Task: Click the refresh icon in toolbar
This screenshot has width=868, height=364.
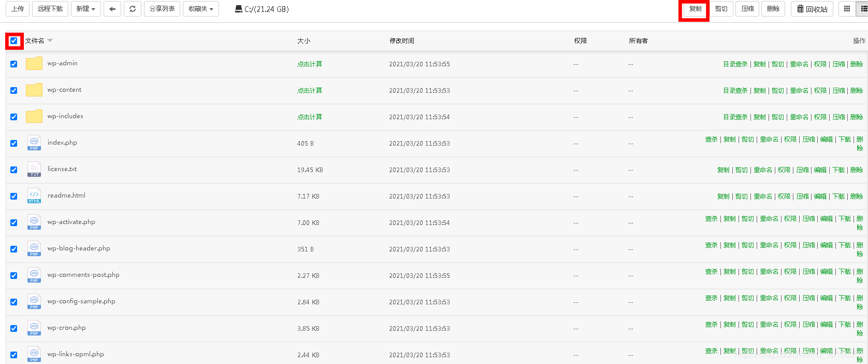Action: coord(133,9)
